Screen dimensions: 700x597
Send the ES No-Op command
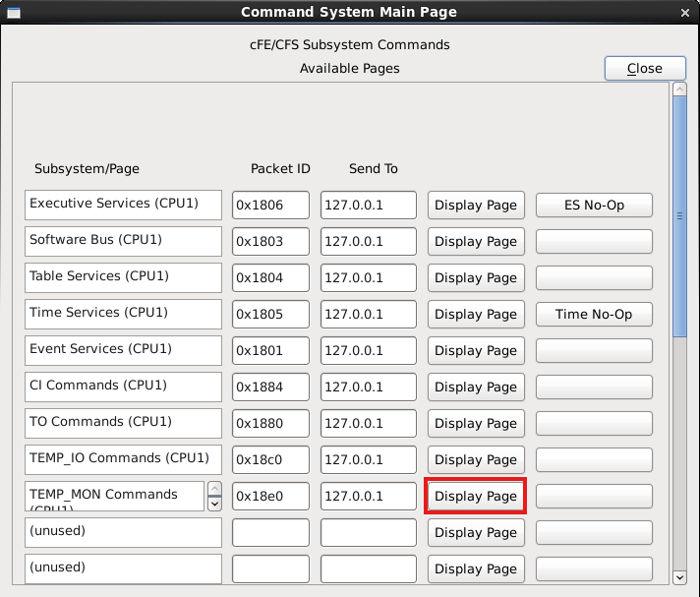[594, 206]
